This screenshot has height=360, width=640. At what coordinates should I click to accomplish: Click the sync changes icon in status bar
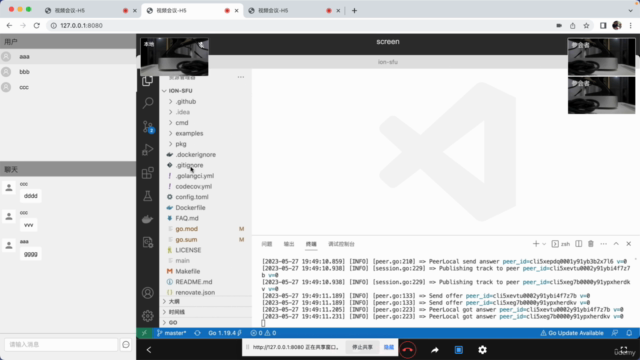(x=198, y=333)
